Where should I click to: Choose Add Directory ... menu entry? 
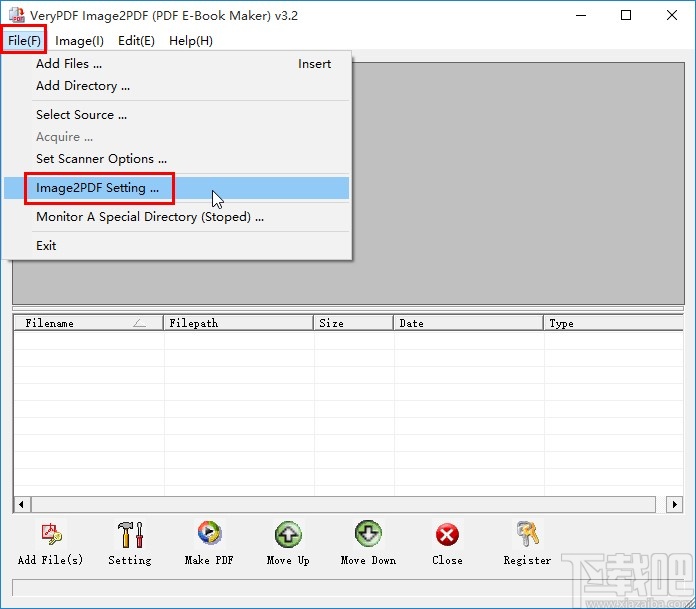[x=177, y=86]
